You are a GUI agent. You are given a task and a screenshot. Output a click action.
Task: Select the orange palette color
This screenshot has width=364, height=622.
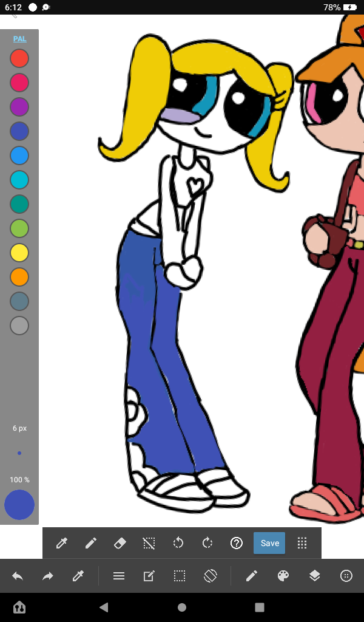pos(19,277)
